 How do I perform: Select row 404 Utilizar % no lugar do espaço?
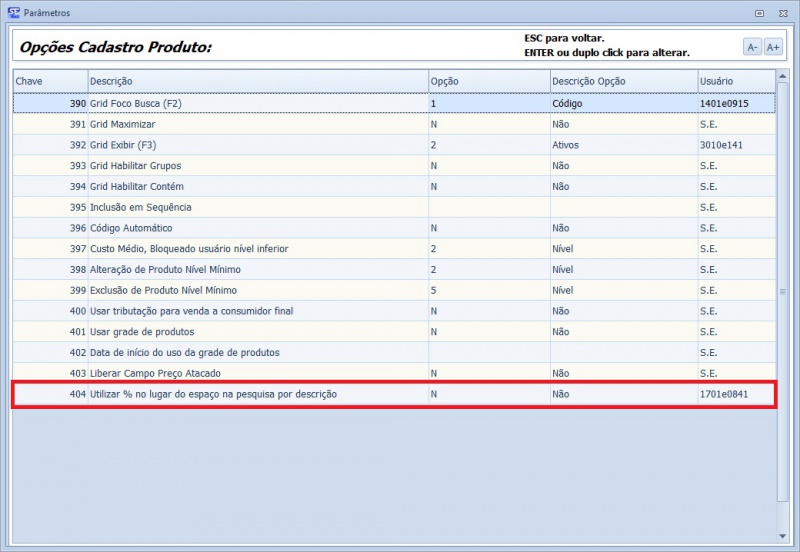pyautogui.click(x=255, y=394)
